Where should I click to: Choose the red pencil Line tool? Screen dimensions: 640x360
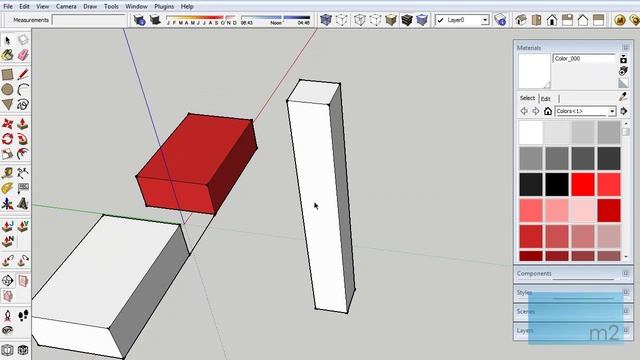[x=23, y=74]
